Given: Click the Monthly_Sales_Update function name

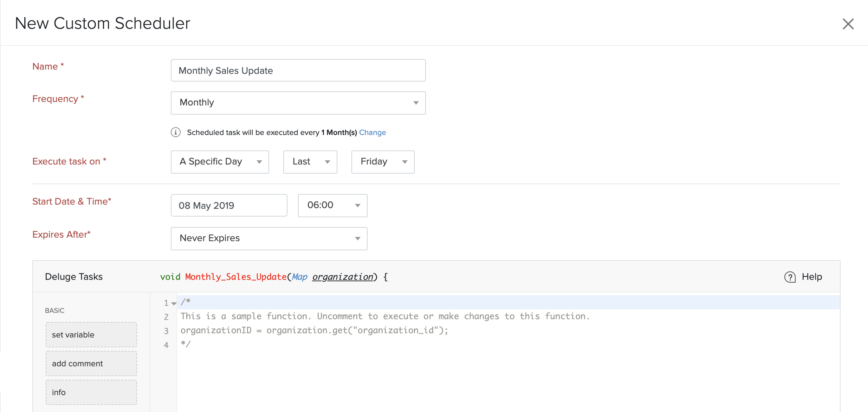Looking at the screenshot, I should click(x=236, y=277).
